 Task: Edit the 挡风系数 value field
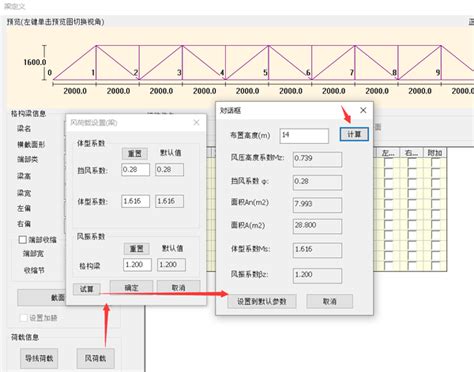135,170
